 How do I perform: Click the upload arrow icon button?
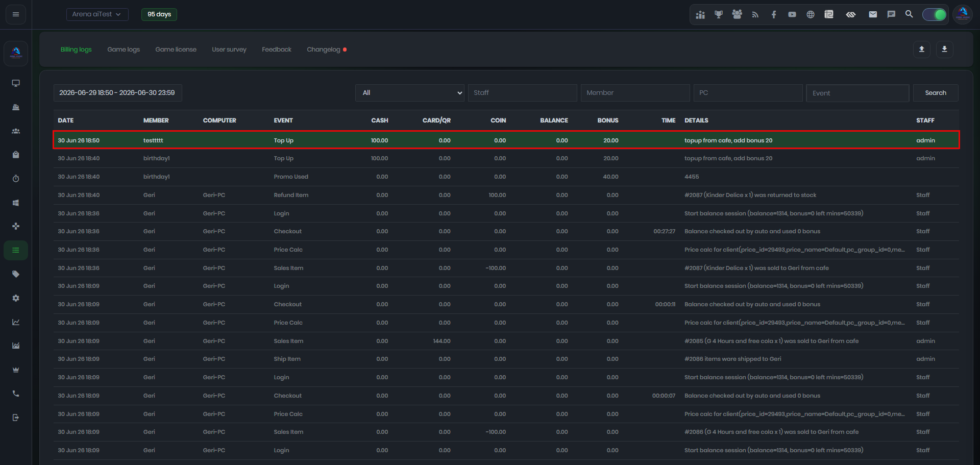coord(922,49)
